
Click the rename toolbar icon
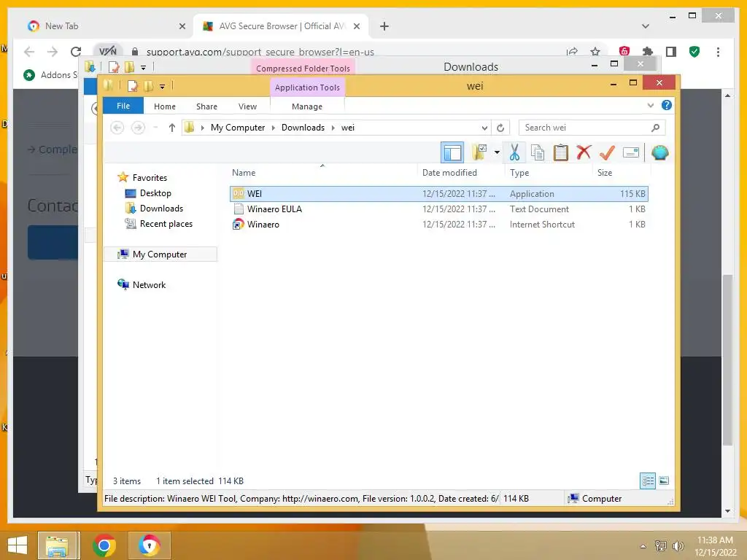(630, 153)
